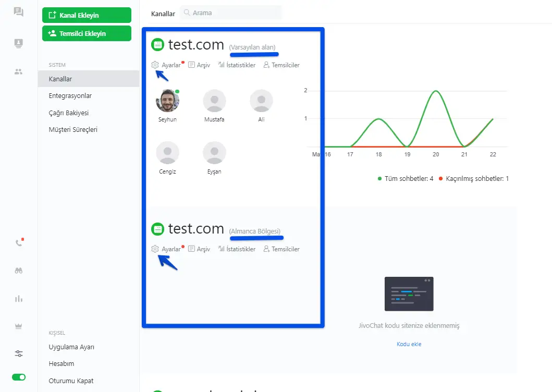The height and width of the screenshot is (392, 552).
Task: Select agent Cengiz's avatar
Action: point(167,153)
